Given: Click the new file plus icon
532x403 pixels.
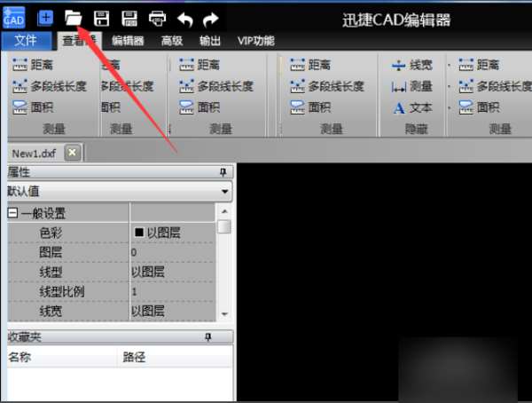Looking at the screenshot, I should pos(45,18).
